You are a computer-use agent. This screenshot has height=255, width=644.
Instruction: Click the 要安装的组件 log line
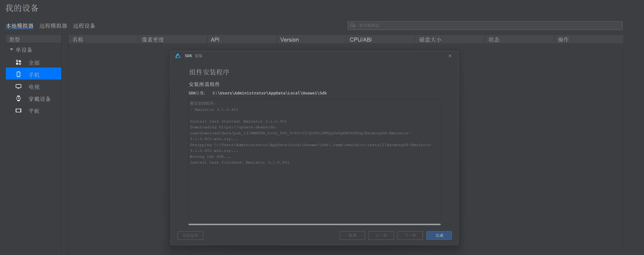click(x=203, y=103)
